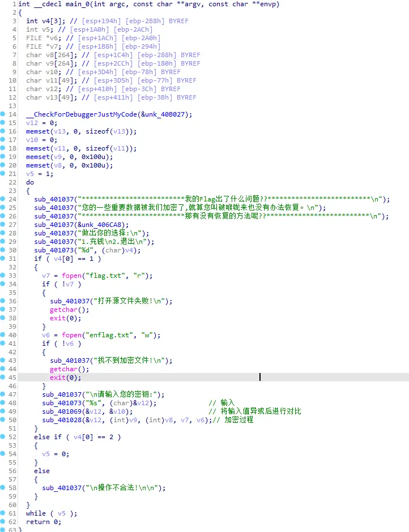Toggle breakpoint dot on line 58 操作不合法 call
The width and height of the screenshot is (409, 532).
pyautogui.click(x=2, y=487)
